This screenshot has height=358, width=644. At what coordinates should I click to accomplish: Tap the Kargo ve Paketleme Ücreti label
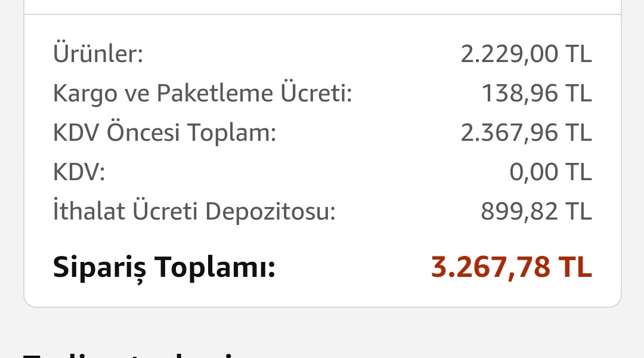203,94
